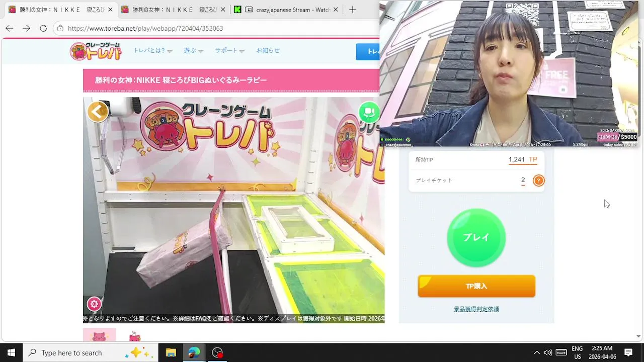This screenshot has width=644, height=362.
Task: Click the blue トレ button in header
Action: (368, 52)
